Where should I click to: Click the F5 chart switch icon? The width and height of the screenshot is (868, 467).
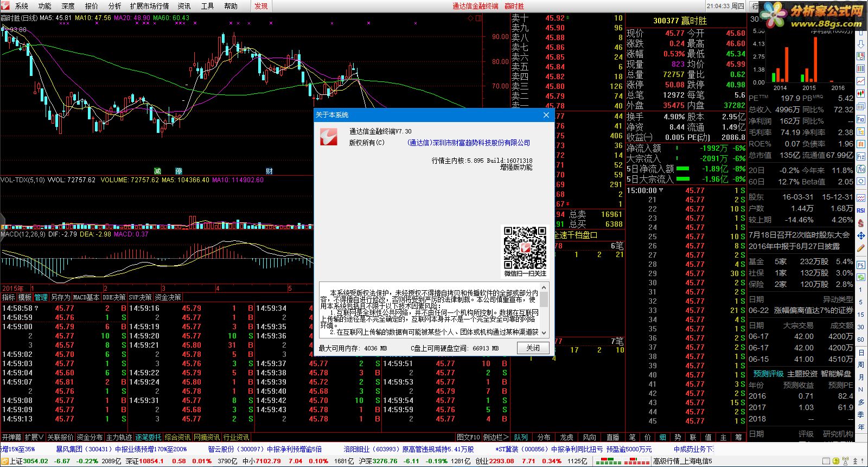coord(860,265)
